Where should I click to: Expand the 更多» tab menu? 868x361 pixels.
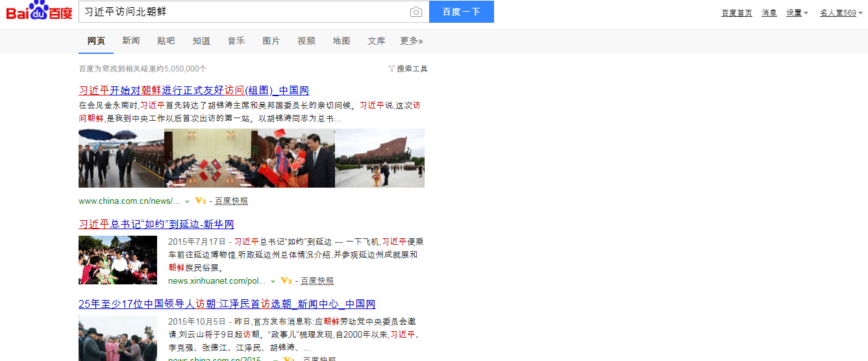[x=412, y=41]
